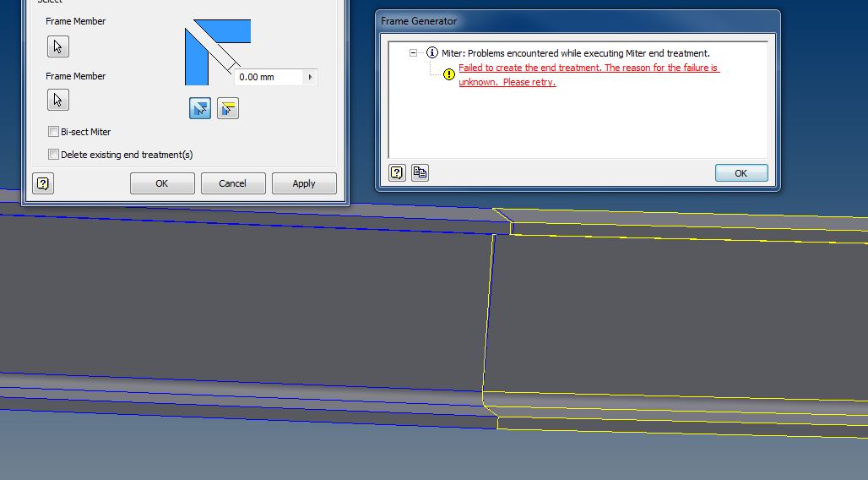Enable Delete existing end treatment(s) checkbox

[54, 155]
